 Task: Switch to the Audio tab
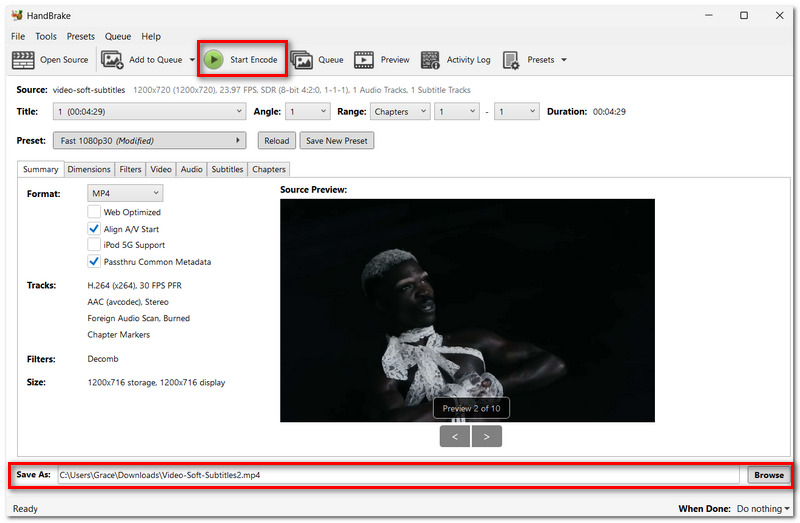click(x=191, y=169)
